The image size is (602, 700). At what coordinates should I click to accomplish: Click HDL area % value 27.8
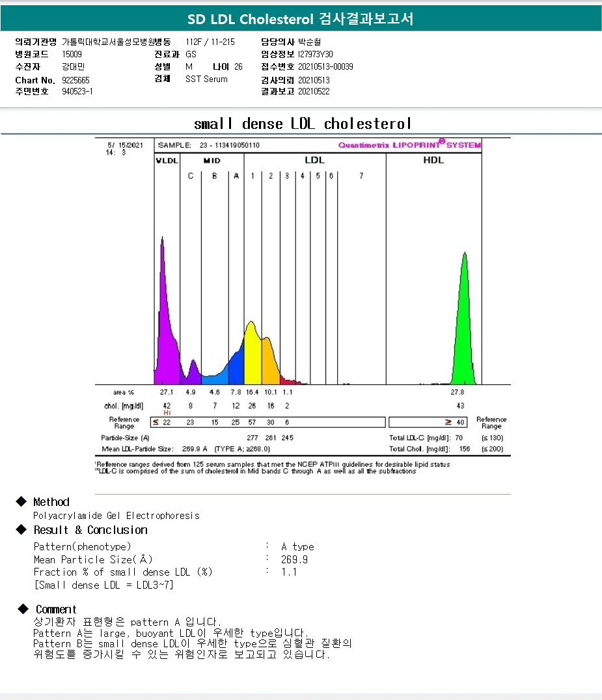(457, 393)
